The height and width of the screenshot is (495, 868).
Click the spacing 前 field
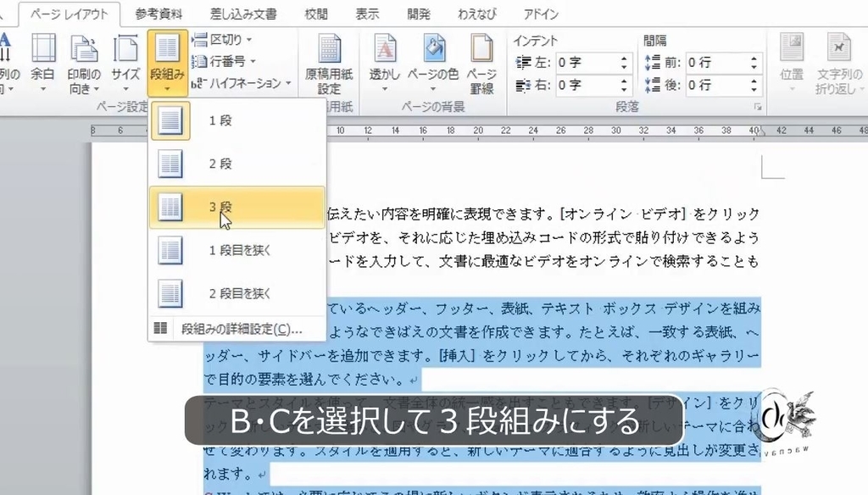[717, 63]
